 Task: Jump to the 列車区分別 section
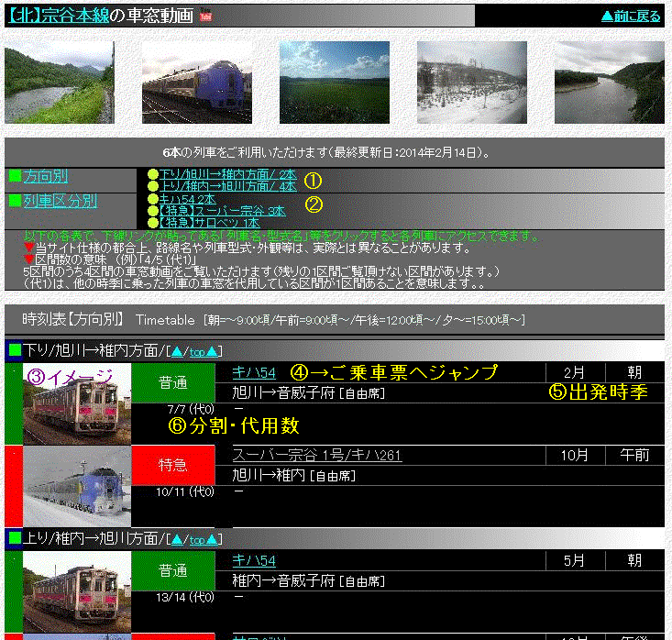coord(60,201)
